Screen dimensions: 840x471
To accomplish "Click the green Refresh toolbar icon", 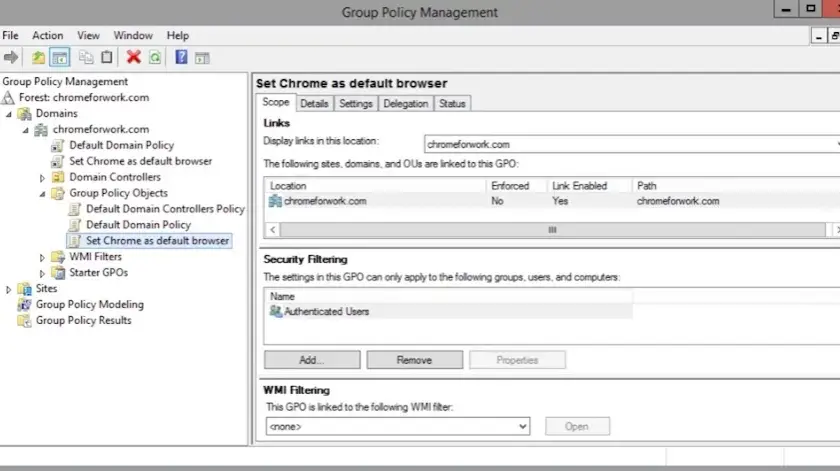I will click(x=155, y=57).
